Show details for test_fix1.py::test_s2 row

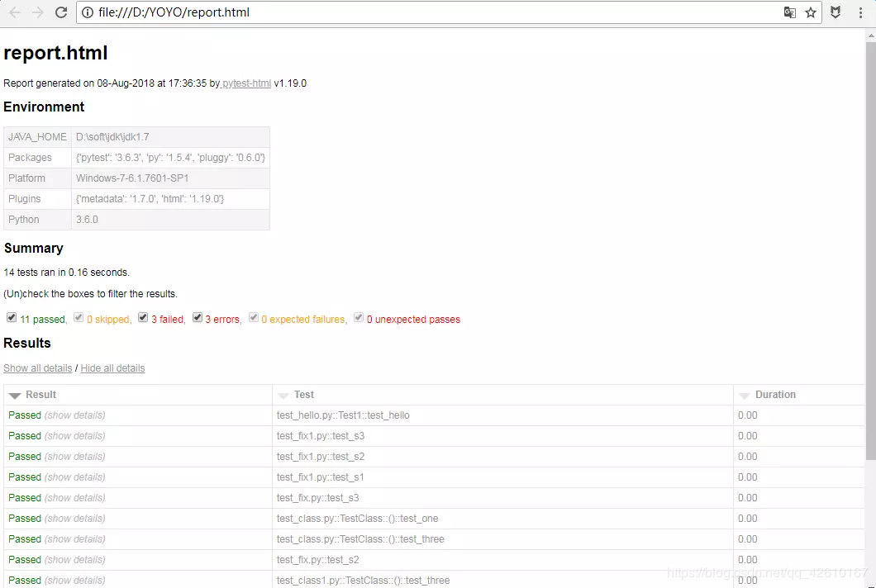click(x=75, y=457)
